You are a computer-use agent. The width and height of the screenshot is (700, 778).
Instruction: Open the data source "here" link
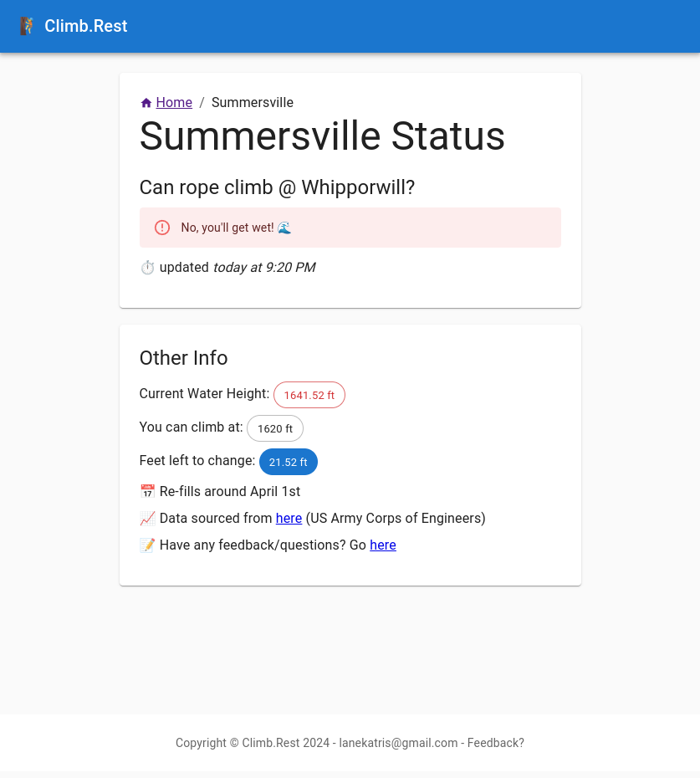click(x=289, y=519)
